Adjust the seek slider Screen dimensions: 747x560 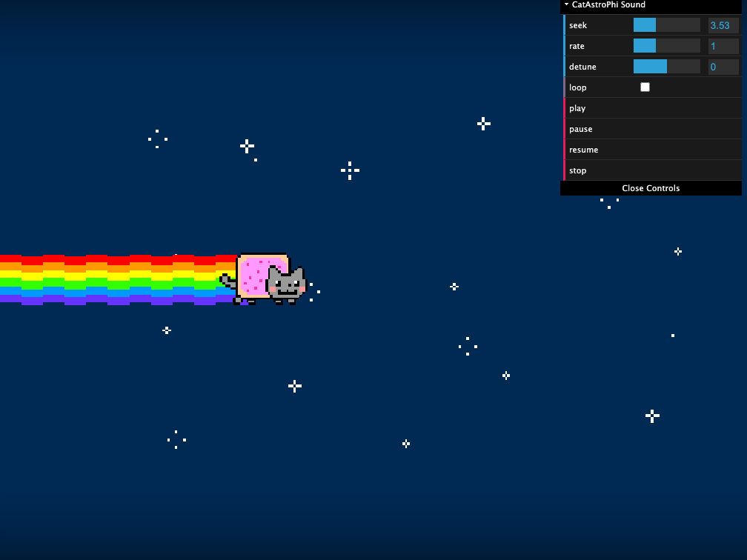point(666,24)
